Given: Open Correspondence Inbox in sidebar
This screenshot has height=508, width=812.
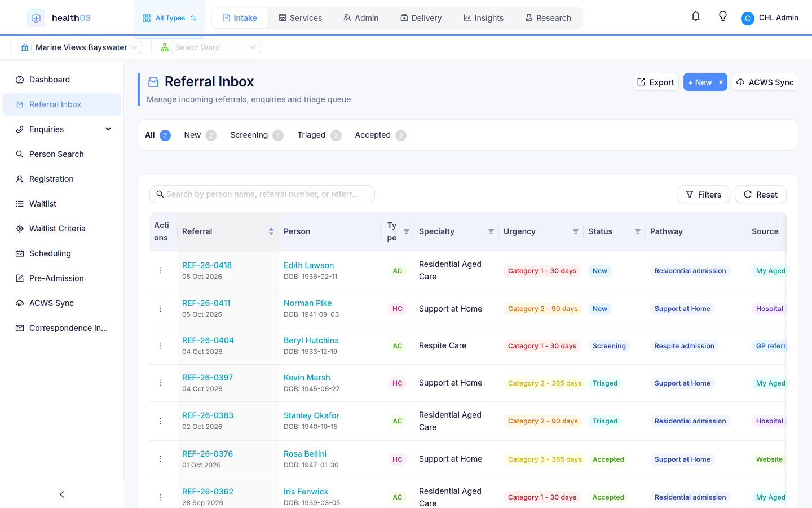Looking at the screenshot, I should point(62,328).
